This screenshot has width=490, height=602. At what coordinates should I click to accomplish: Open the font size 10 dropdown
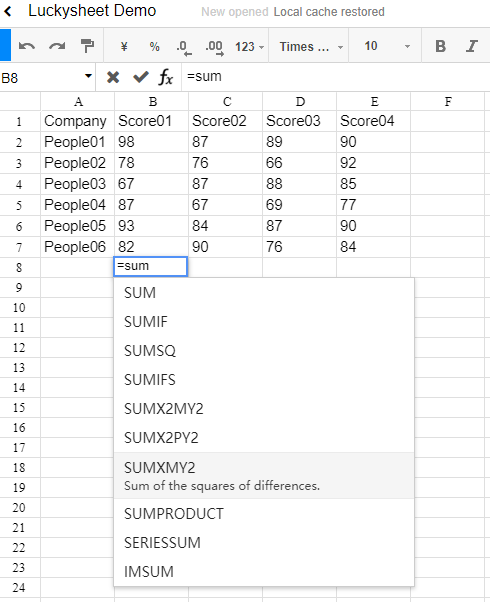click(387, 46)
